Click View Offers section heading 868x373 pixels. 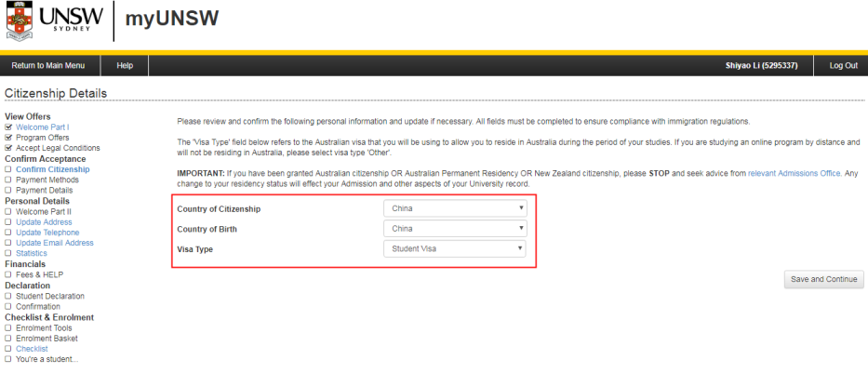[28, 117]
